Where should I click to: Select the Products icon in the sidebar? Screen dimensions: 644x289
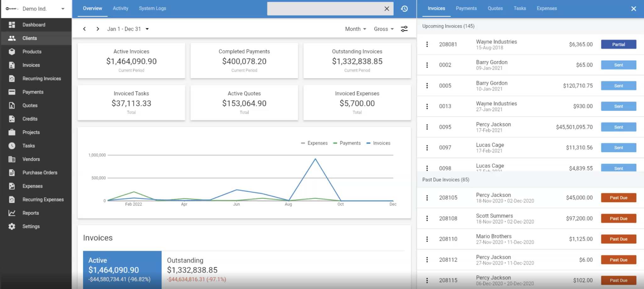[x=12, y=51]
